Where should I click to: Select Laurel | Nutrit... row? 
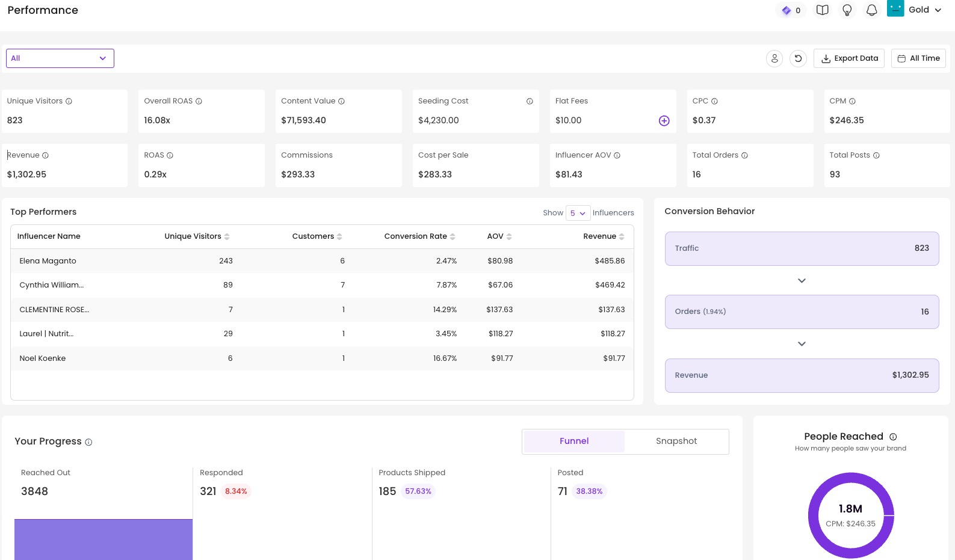point(322,334)
